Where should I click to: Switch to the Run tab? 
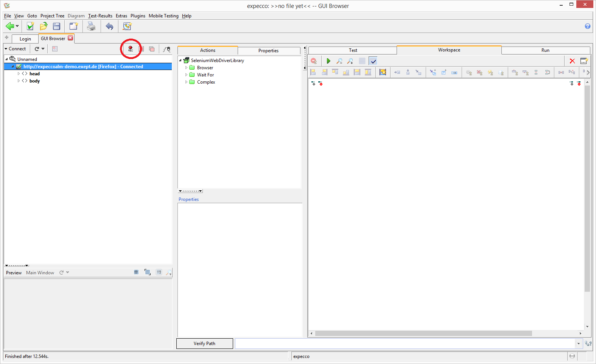pyautogui.click(x=545, y=50)
